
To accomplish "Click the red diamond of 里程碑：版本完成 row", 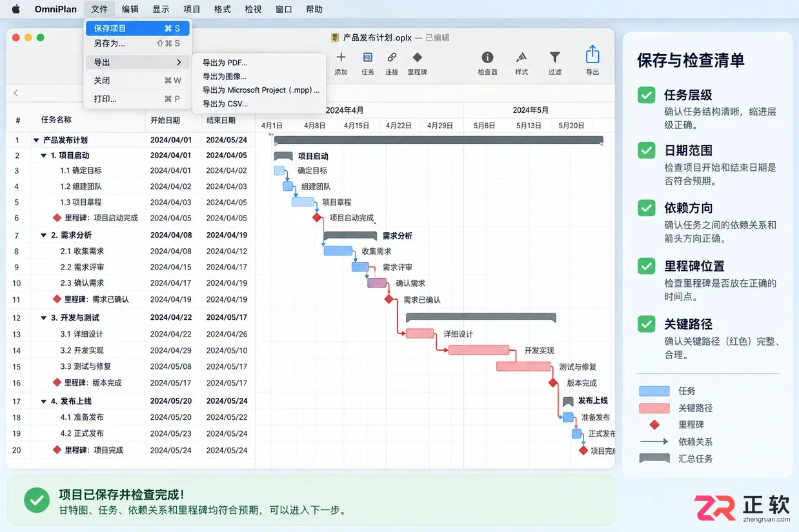I will (x=57, y=382).
